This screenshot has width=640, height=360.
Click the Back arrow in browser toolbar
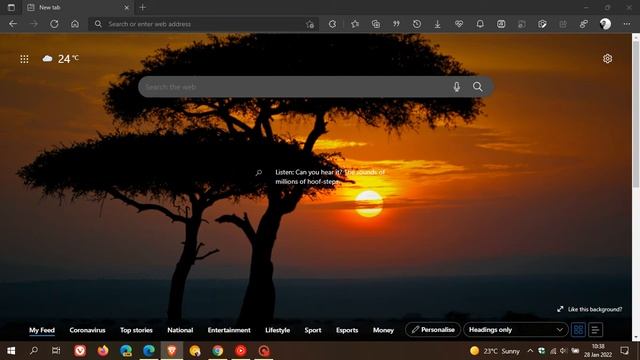13,24
